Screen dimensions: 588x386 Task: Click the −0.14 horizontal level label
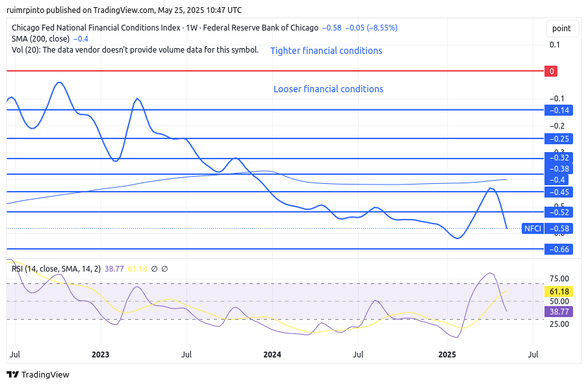pos(557,110)
